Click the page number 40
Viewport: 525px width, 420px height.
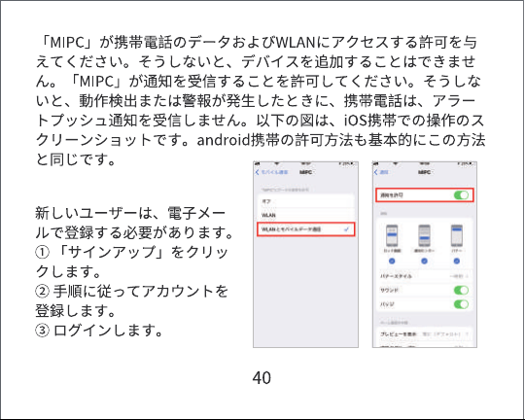(x=262, y=378)
